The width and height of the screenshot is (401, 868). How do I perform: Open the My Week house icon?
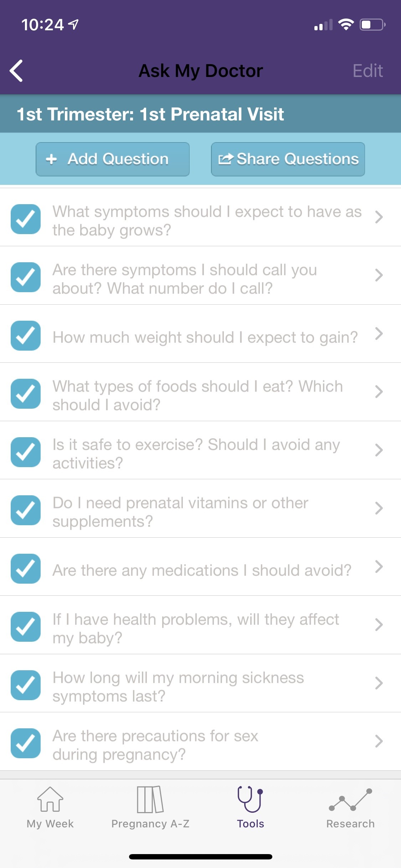tap(50, 800)
